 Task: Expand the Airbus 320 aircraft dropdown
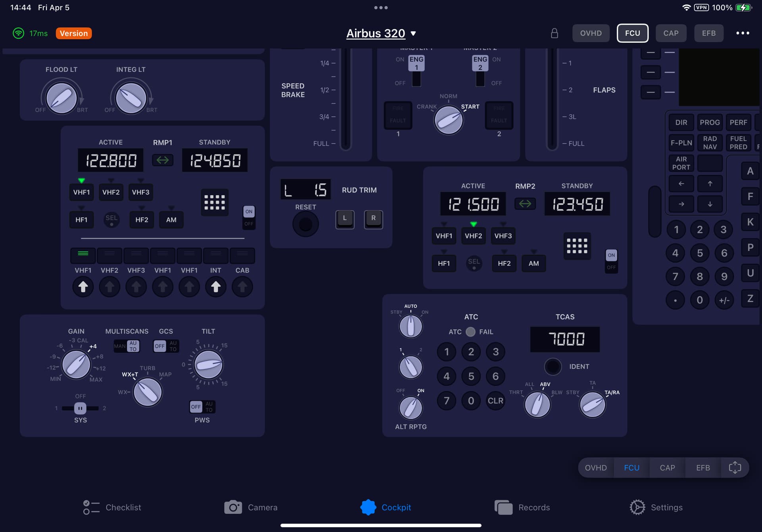381,33
